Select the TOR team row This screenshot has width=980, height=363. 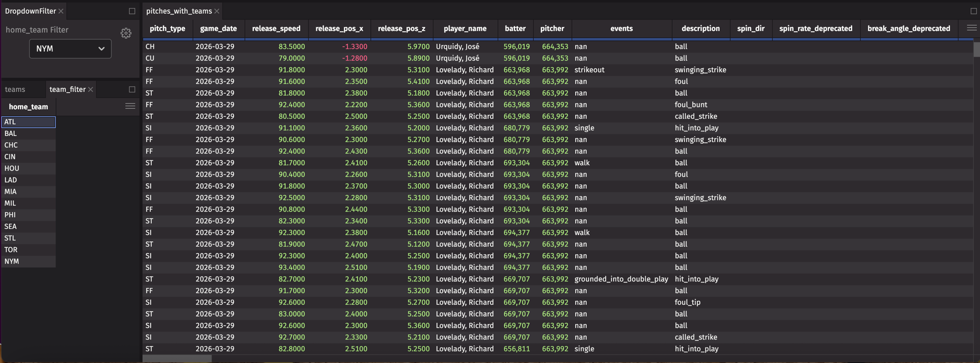click(29, 250)
